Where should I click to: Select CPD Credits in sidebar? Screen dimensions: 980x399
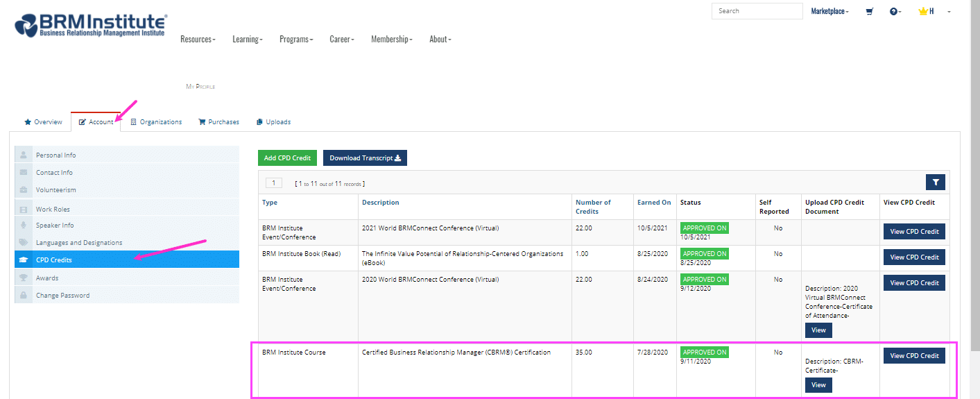tap(127, 260)
